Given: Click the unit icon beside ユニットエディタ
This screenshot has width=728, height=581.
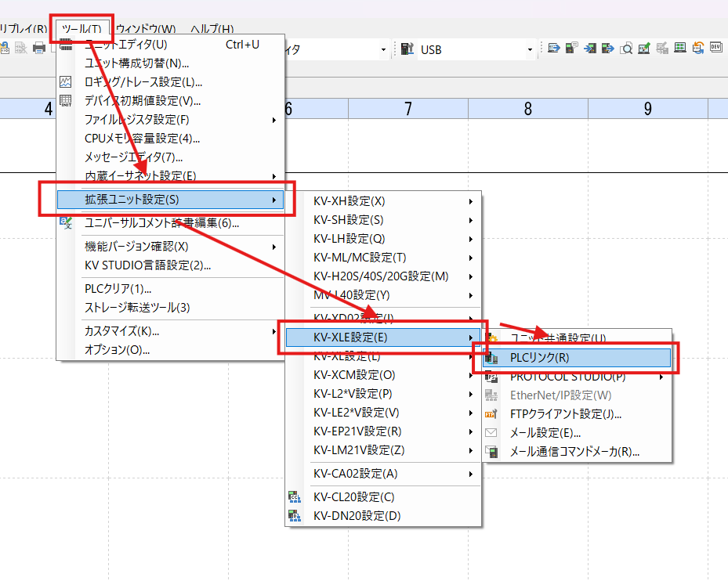Looking at the screenshot, I should (66, 45).
